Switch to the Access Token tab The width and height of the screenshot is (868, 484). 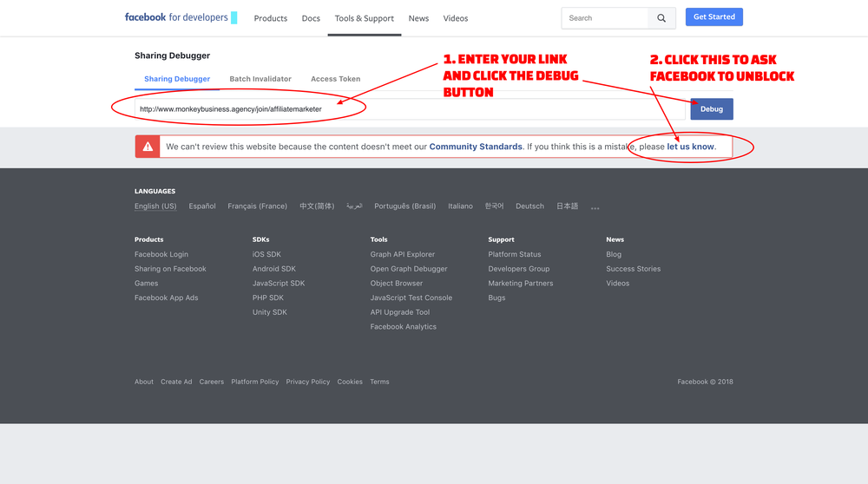335,79
